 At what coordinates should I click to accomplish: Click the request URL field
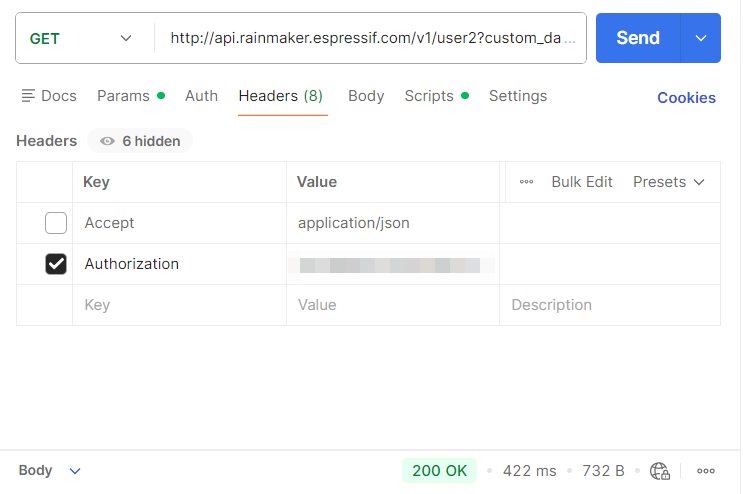pos(372,38)
